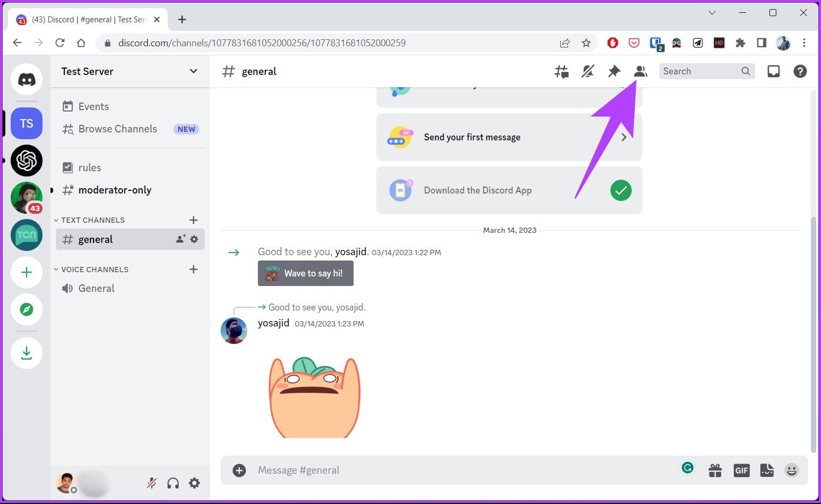
Task: Open pinned messages
Action: point(614,71)
